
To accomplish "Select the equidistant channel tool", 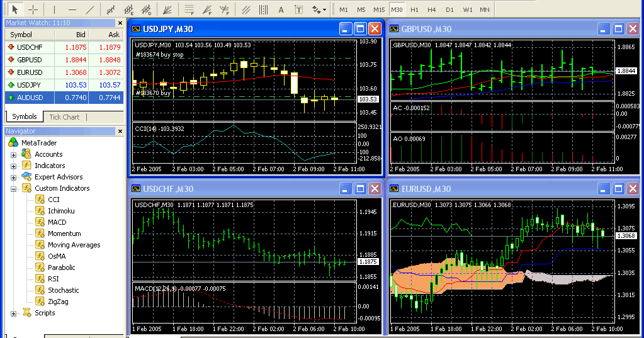I will pyautogui.click(x=246, y=9).
